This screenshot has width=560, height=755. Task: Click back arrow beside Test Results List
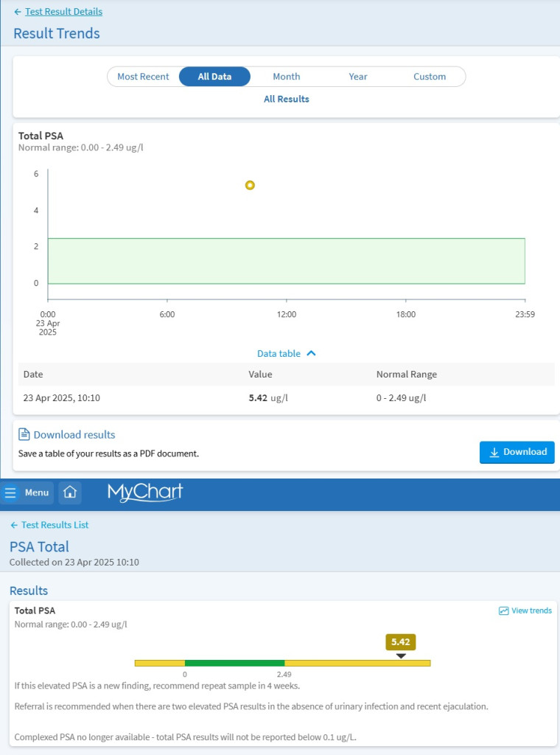[14, 525]
